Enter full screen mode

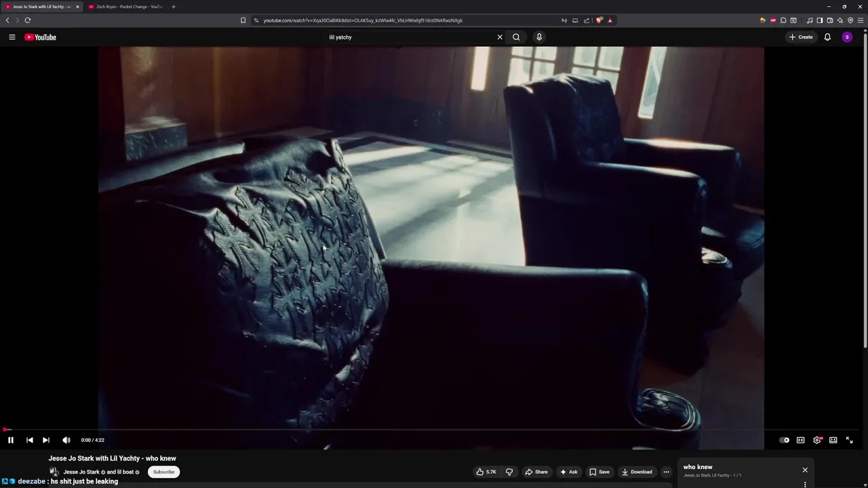tap(850, 440)
